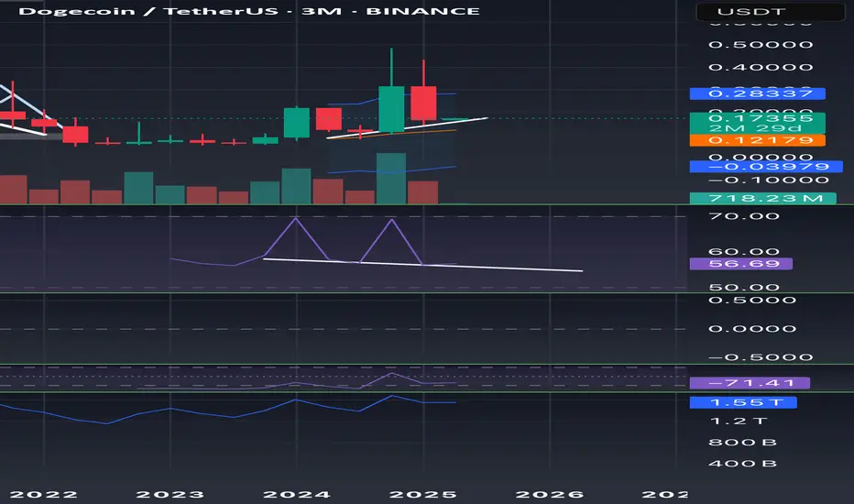Select the first RSI peak at 2024

296,219
